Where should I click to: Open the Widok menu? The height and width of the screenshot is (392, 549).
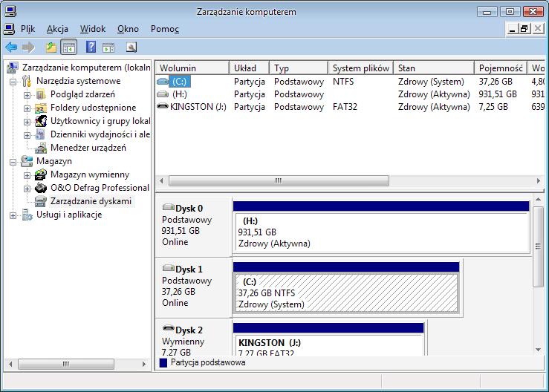click(92, 29)
